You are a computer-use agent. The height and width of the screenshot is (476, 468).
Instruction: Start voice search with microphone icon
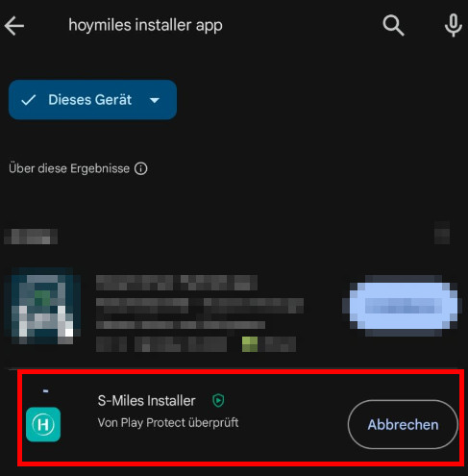click(453, 25)
